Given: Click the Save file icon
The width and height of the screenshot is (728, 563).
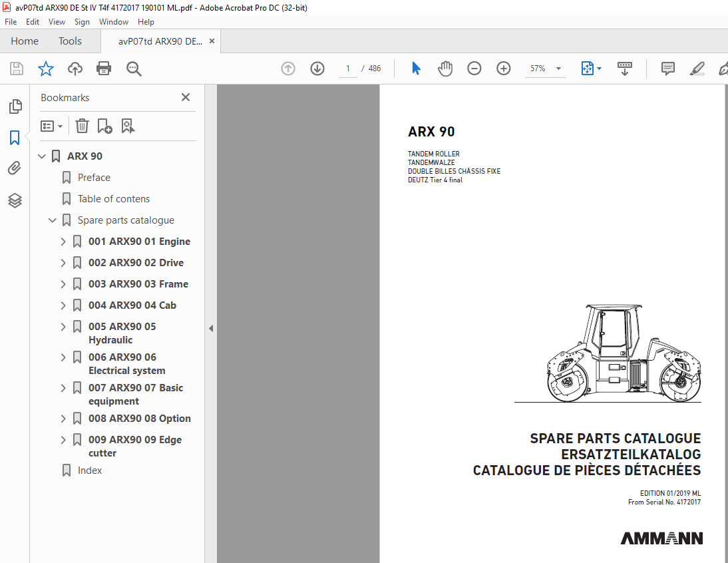Looking at the screenshot, I should tap(17, 69).
